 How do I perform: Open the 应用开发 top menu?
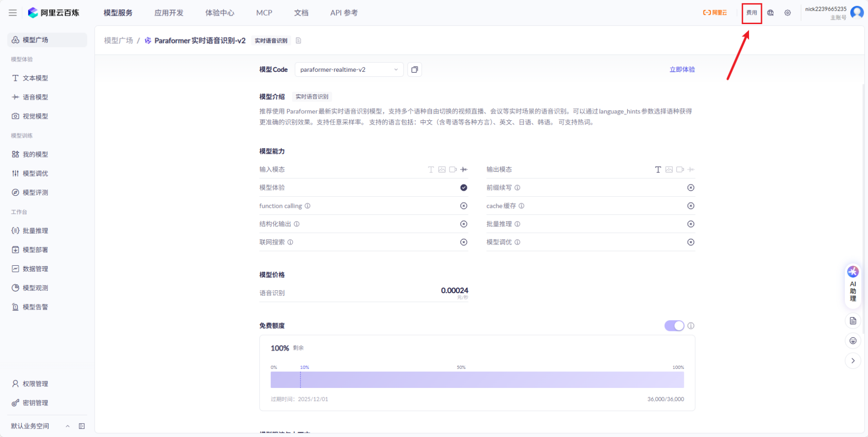point(169,13)
